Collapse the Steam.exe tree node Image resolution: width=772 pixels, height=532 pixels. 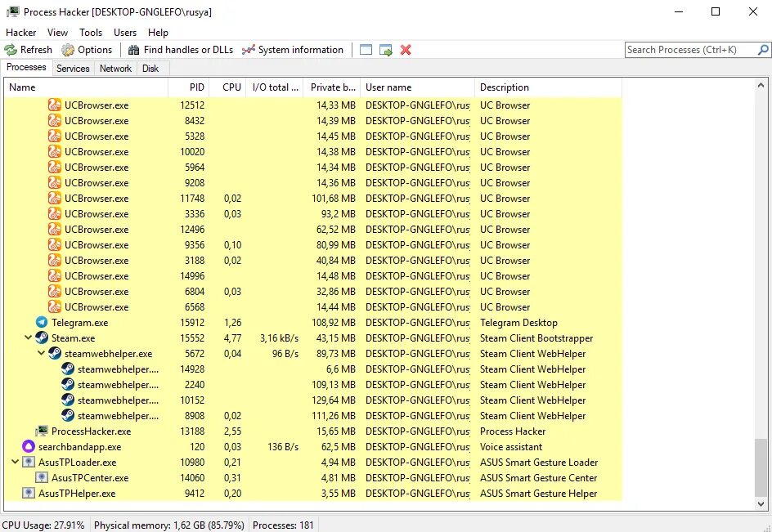tap(28, 338)
